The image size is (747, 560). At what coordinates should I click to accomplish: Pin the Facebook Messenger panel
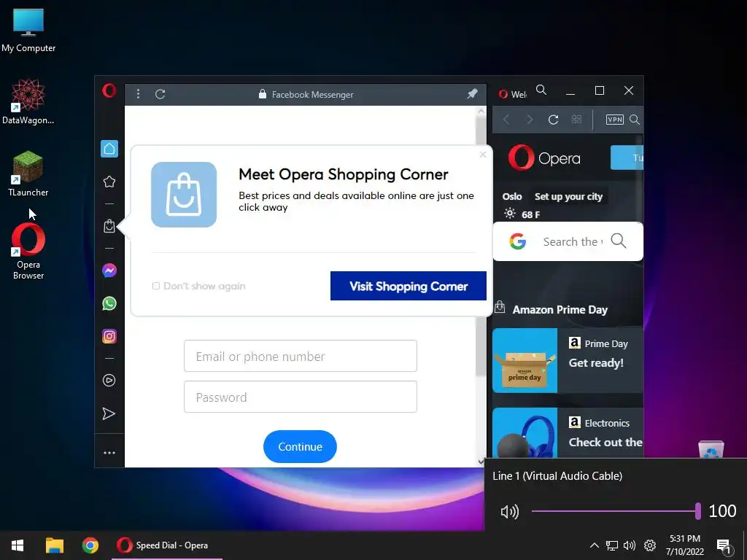pyautogui.click(x=472, y=94)
